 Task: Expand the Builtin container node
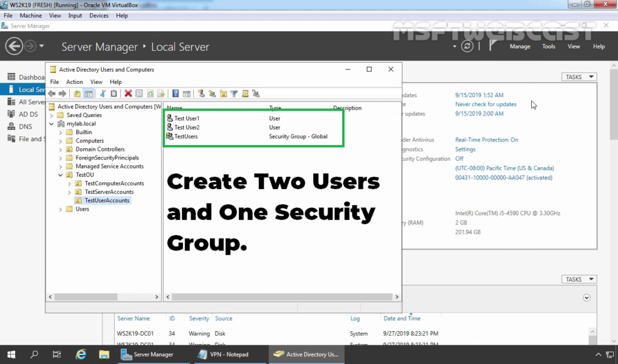[x=60, y=133]
